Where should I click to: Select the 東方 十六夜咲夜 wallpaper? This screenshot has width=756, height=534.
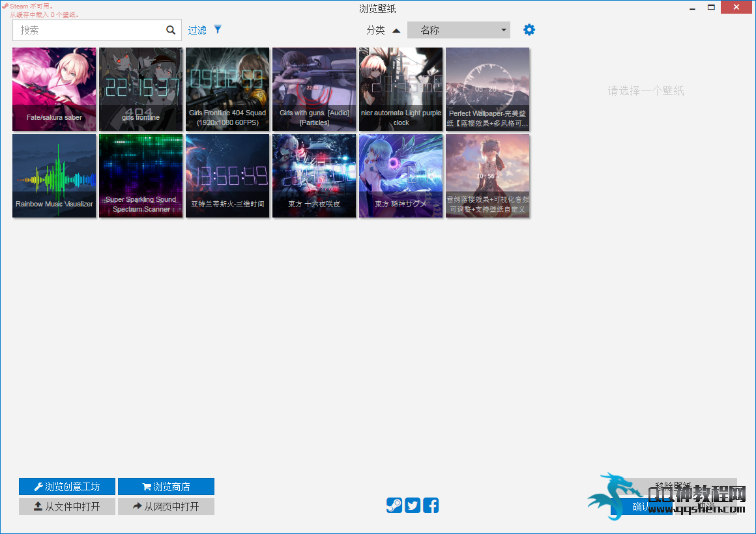(314, 176)
